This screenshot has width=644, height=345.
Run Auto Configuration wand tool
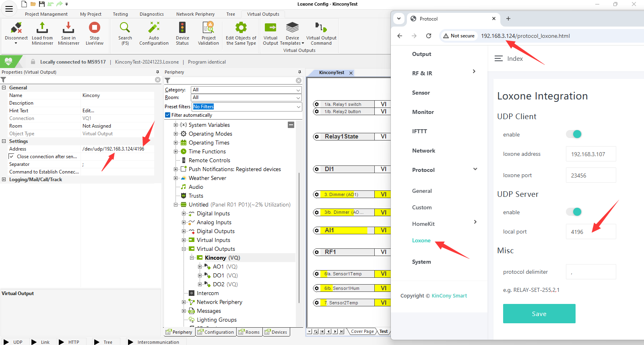point(154,28)
